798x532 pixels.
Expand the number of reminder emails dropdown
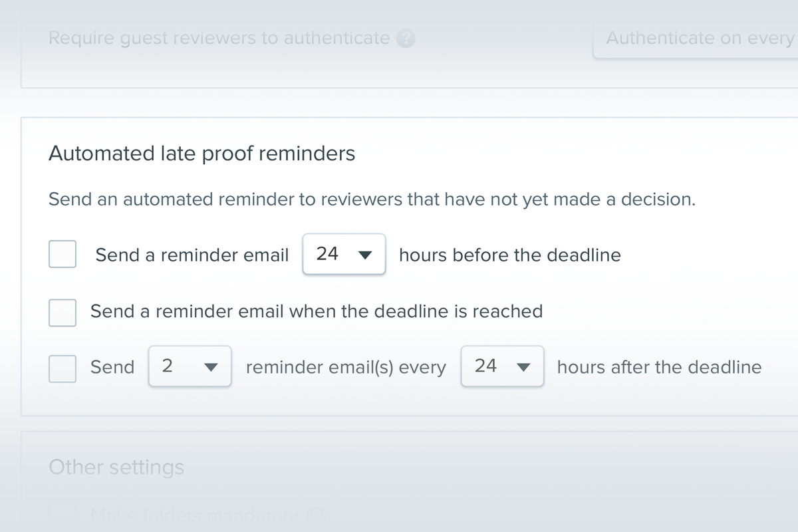(x=190, y=366)
